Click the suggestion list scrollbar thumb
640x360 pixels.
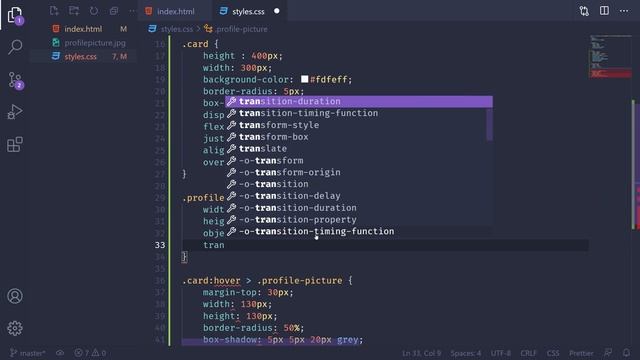(x=489, y=124)
